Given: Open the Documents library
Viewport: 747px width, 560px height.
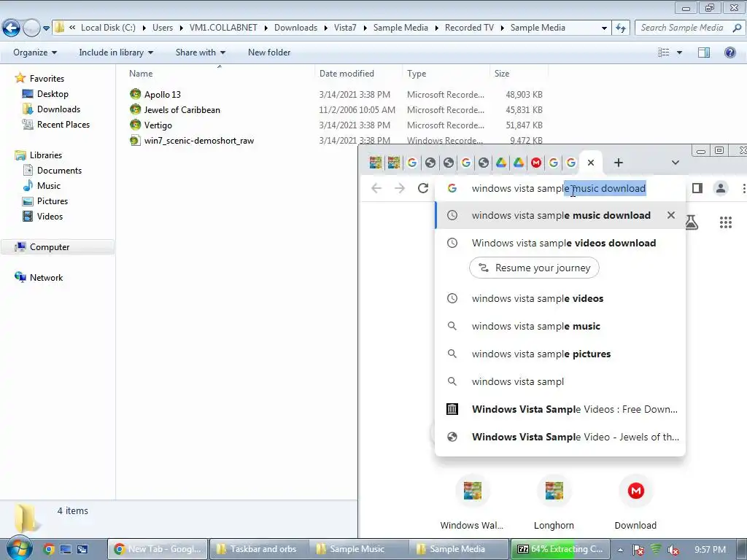Looking at the screenshot, I should pyautogui.click(x=59, y=170).
